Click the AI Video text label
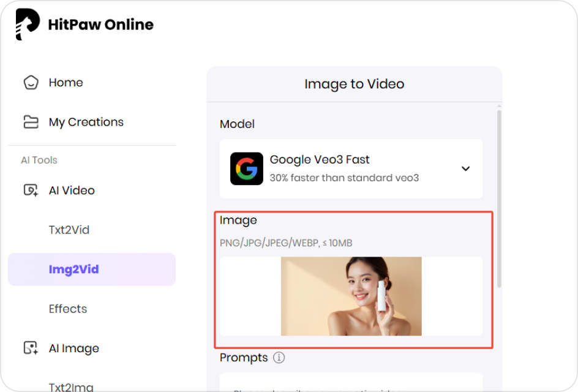Viewport: 578px width, 392px height. pyautogui.click(x=71, y=190)
